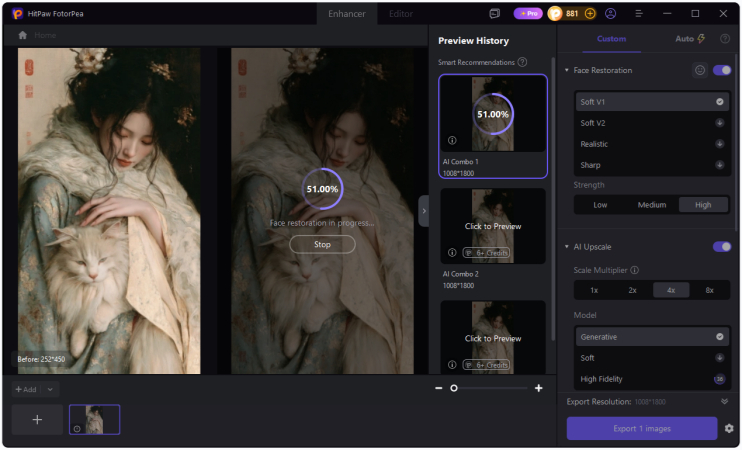Add more credits with plus icon
Viewport: 742px width, 450px height.
coord(590,14)
